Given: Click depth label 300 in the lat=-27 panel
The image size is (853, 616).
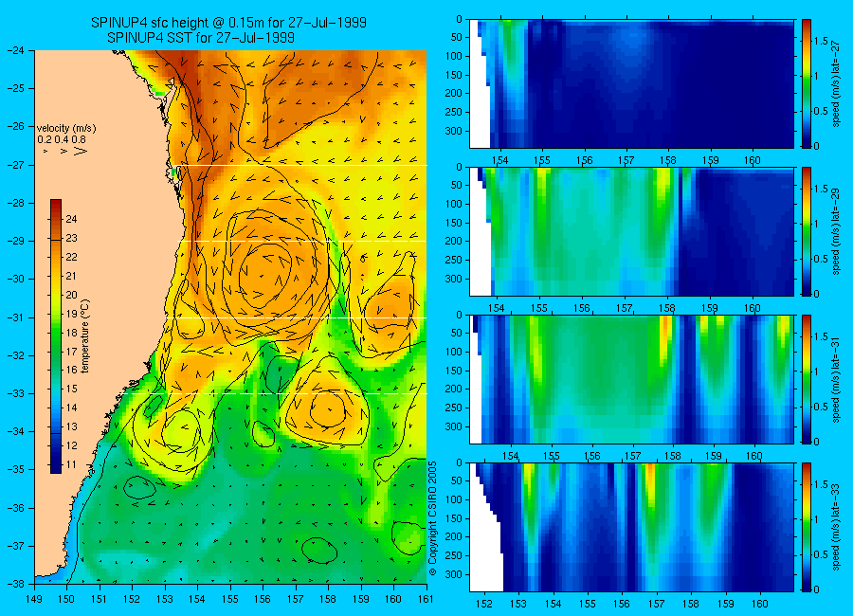Looking at the screenshot, I should [454, 131].
